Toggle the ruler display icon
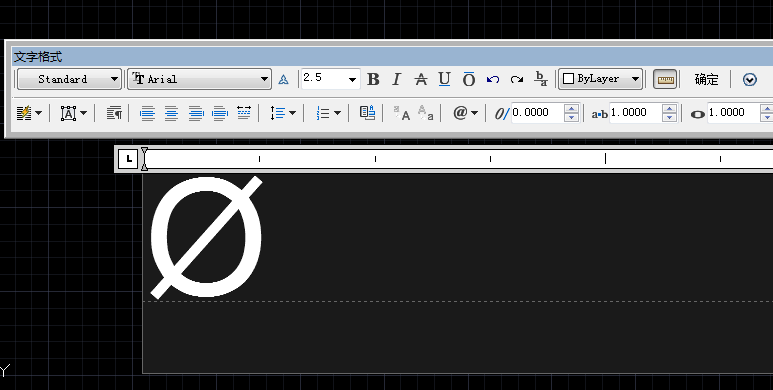This screenshot has width=773, height=390. 665,79
